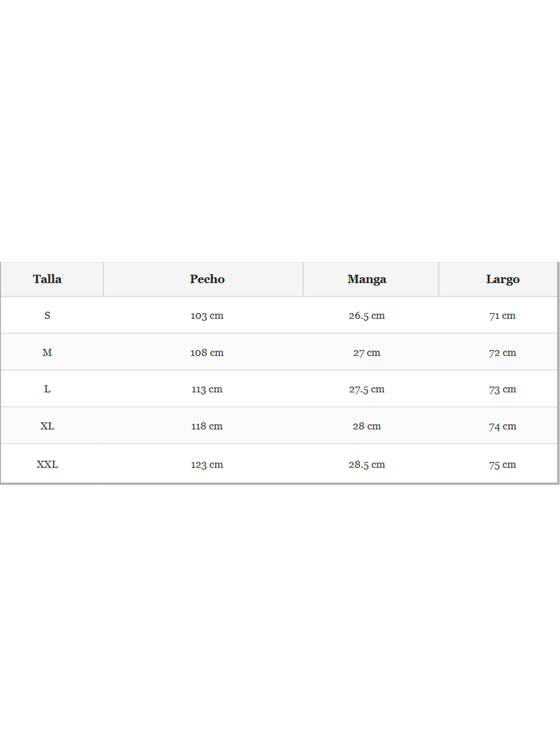Select the M size cell

pos(47,352)
